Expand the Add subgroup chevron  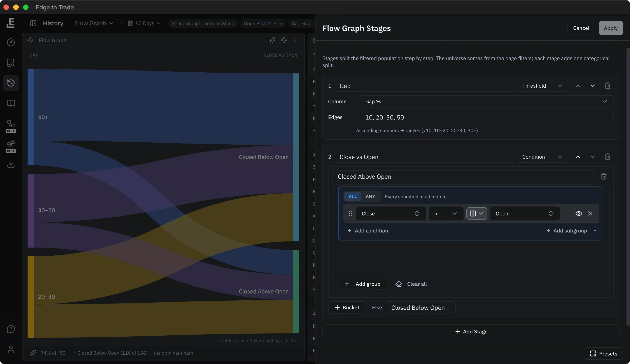click(595, 231)
